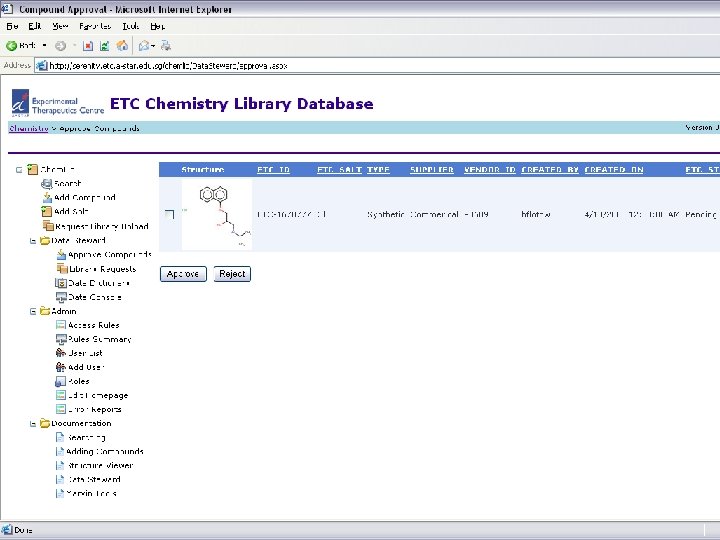Screen dimensions: 720x540
Task: Open the Structure Viewer documentation item
Action: click(x=101, y=466)
